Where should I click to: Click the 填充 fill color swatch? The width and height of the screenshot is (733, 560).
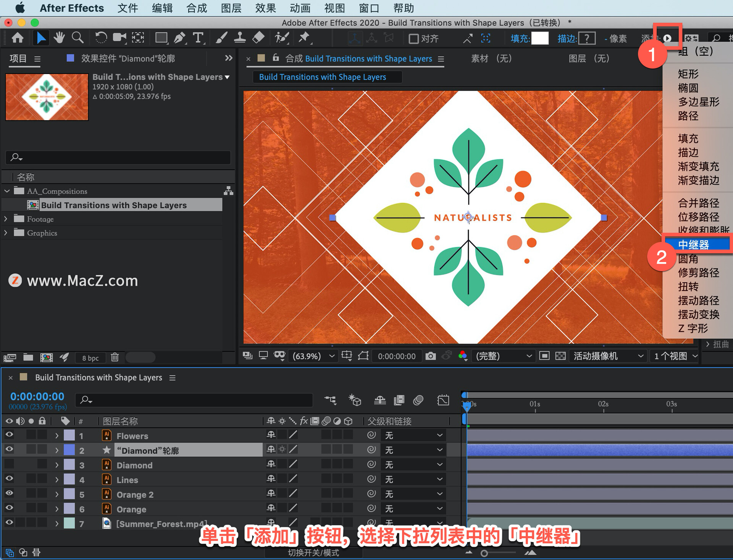pyautogui.click(x=539, y=38)
